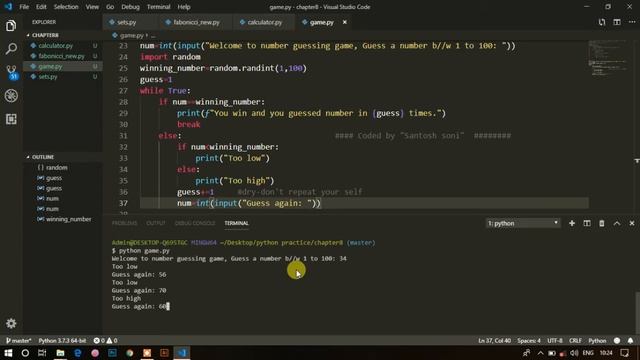Open sets.py in the explorer
The height and width of the screenshot is (360, 640).
(48, 77)
